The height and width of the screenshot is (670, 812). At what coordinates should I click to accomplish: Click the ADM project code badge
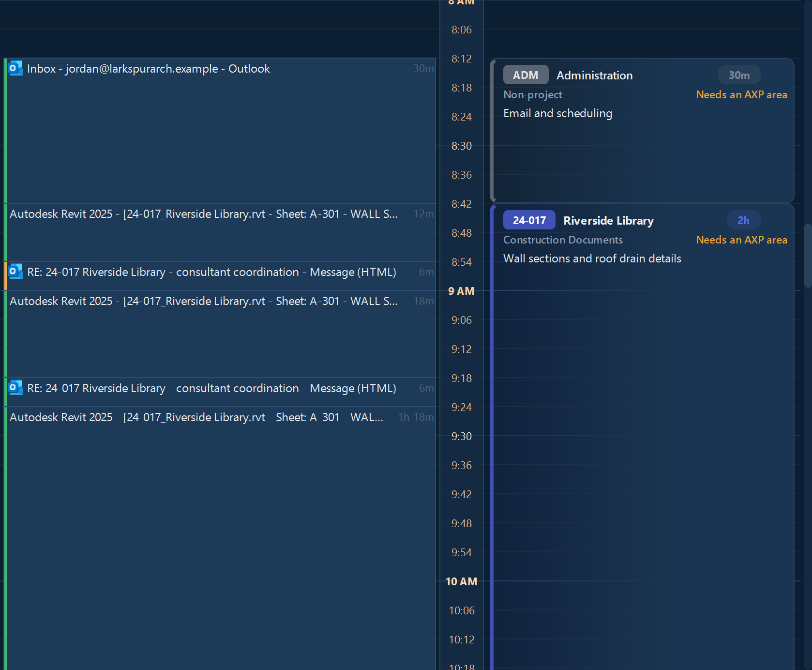click(526, 75)
